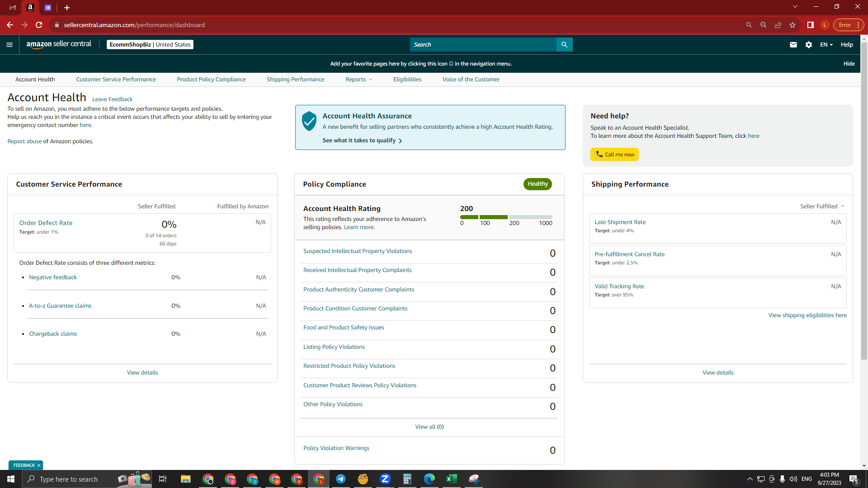
Task: Click the Negative feedback link
Action: [53, 277]
